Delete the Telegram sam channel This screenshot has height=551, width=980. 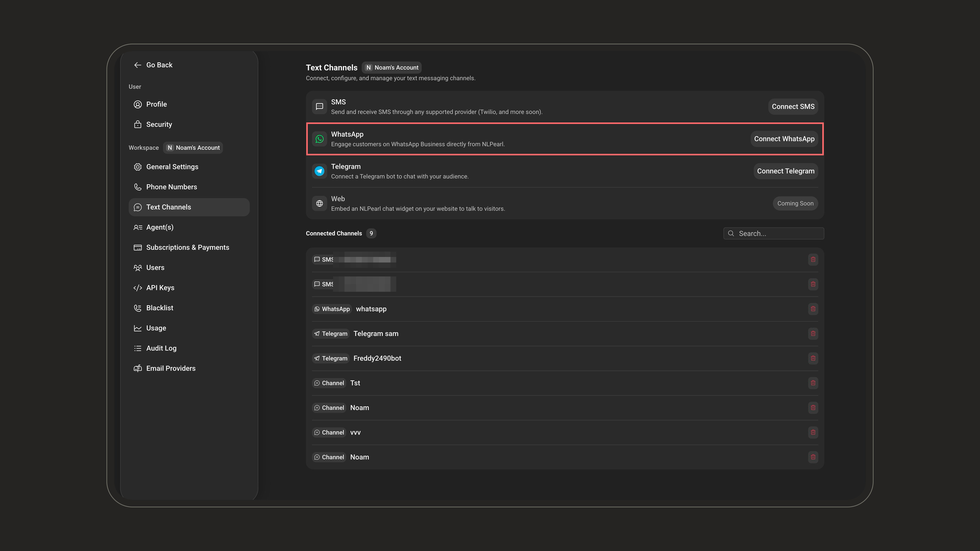coord(813,333)
